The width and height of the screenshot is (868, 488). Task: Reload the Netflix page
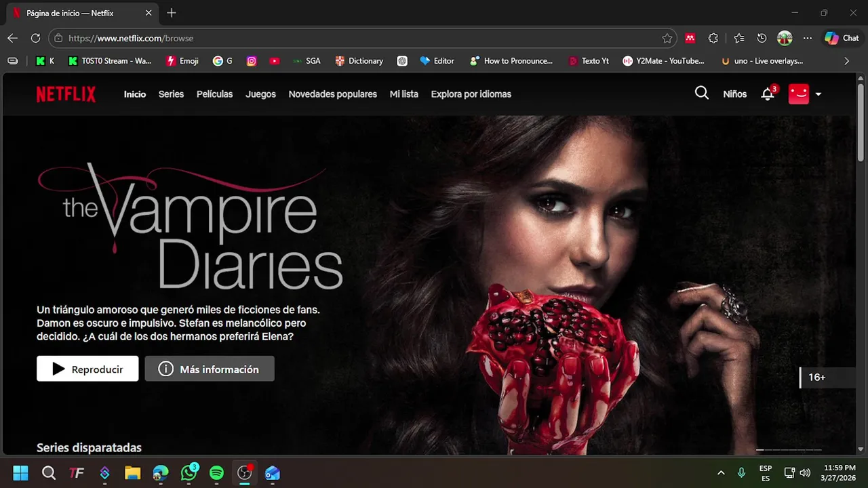tap(35, 38)
